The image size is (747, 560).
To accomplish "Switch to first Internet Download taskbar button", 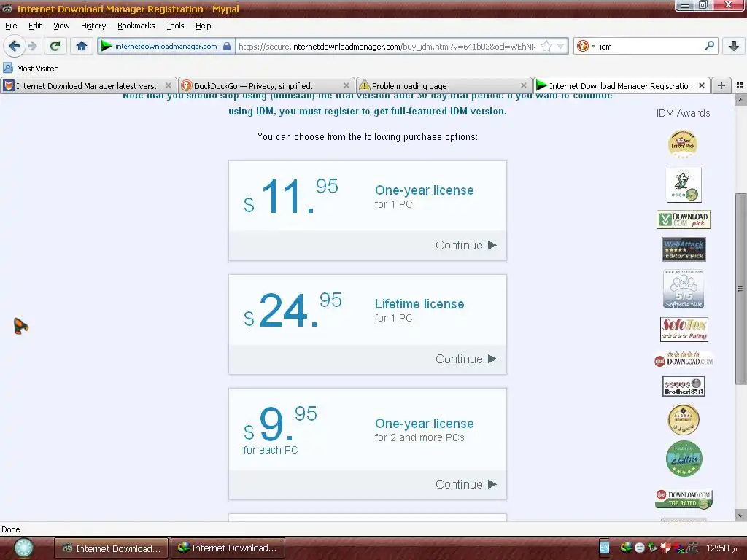I will (111, 548).
